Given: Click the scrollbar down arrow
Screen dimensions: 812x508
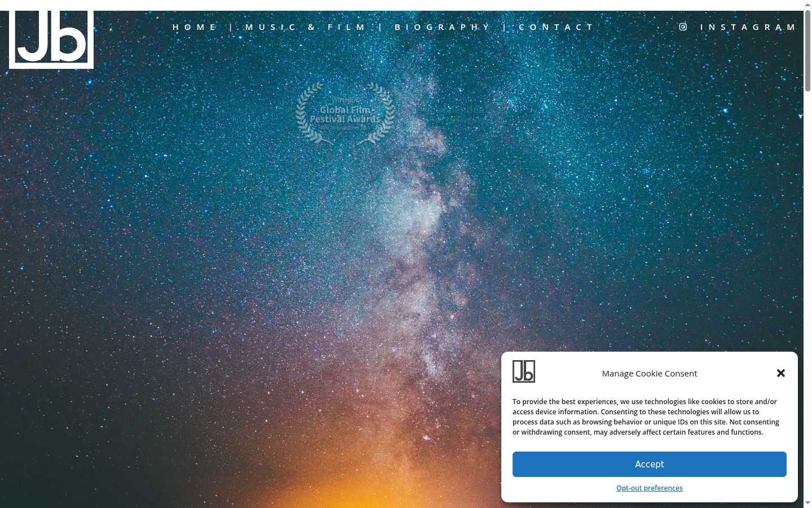Looking at the screenshot, I should point(807,503).
